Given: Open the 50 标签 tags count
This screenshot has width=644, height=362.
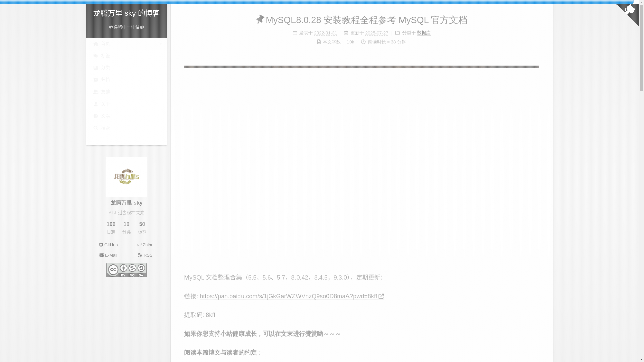Looking at the screenshot, I should click(142, 228).
